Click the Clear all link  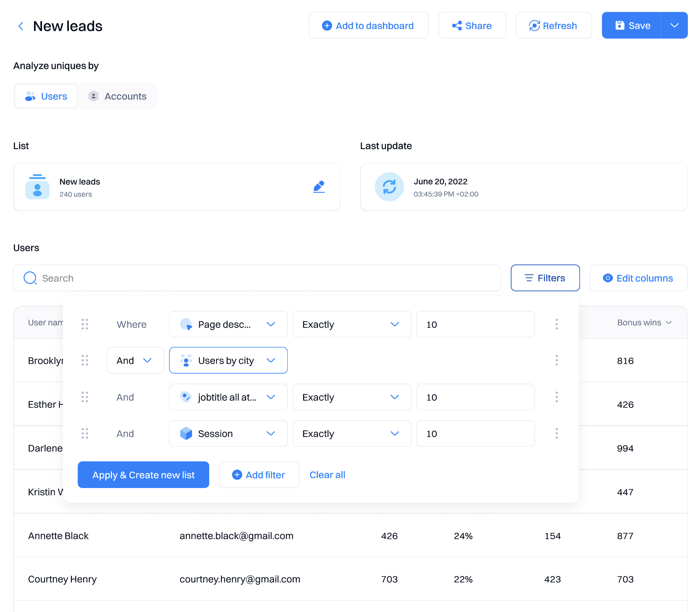[x=327, y=475]
